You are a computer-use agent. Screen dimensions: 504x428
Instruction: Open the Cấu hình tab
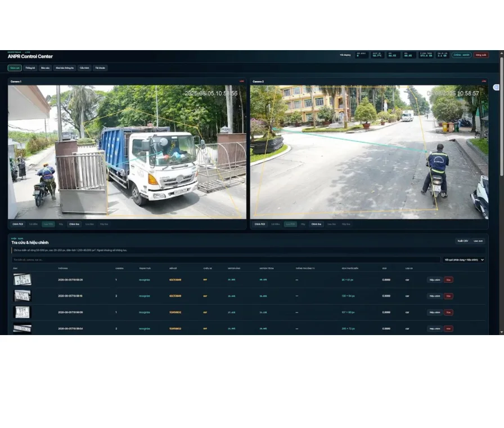coord(84,68)
